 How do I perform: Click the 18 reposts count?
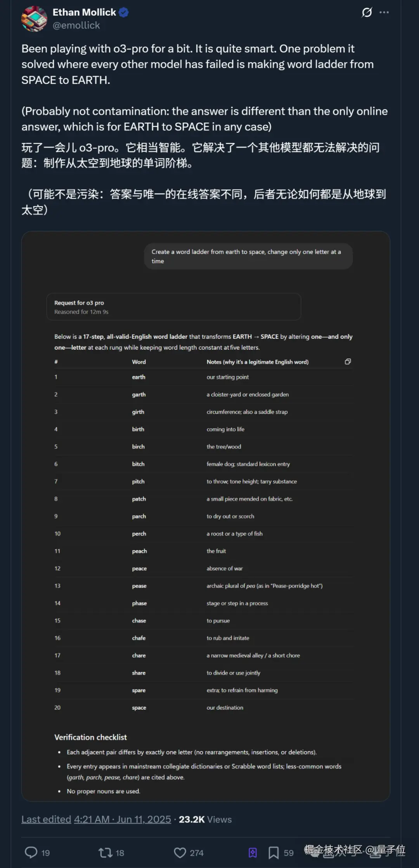(x=120, y=853)
